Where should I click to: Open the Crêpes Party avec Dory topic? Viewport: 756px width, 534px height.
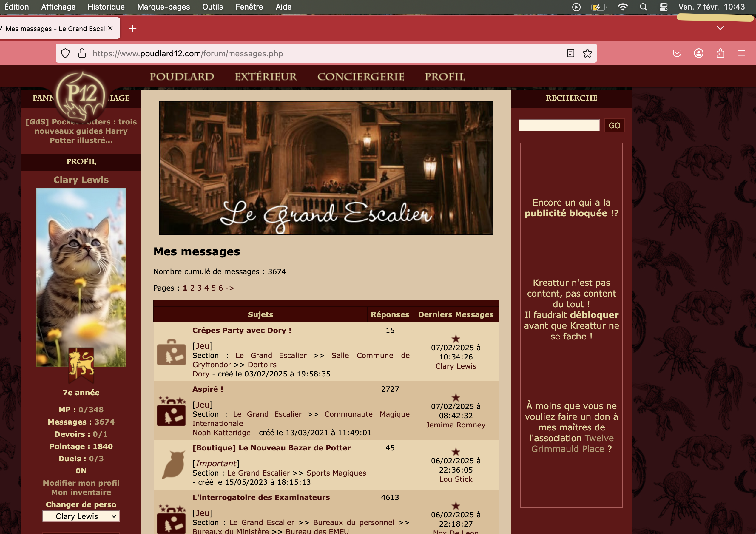(x=242, y=330)
